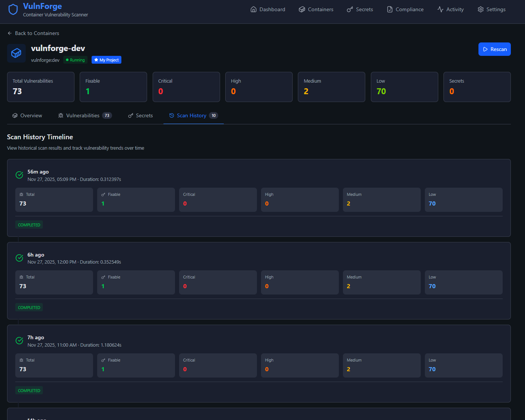525x420 pixels.
Task: Click the vulnforge-dev container cube icon
Action: (16, 53)
